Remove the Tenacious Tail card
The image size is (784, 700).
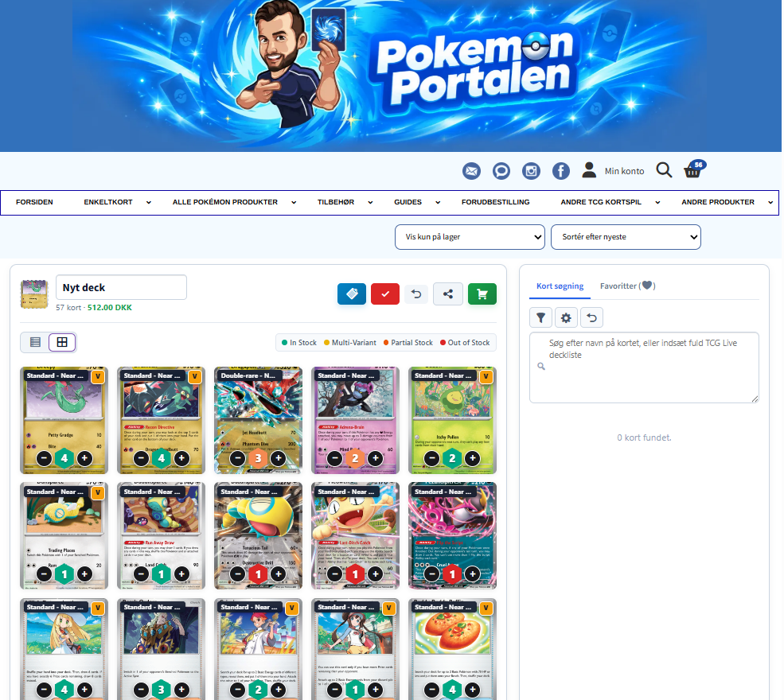click(x=237, y=574)
